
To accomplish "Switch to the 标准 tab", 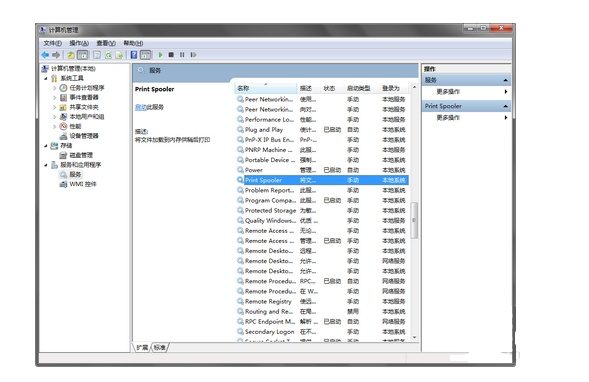I will tap(160, 347).
